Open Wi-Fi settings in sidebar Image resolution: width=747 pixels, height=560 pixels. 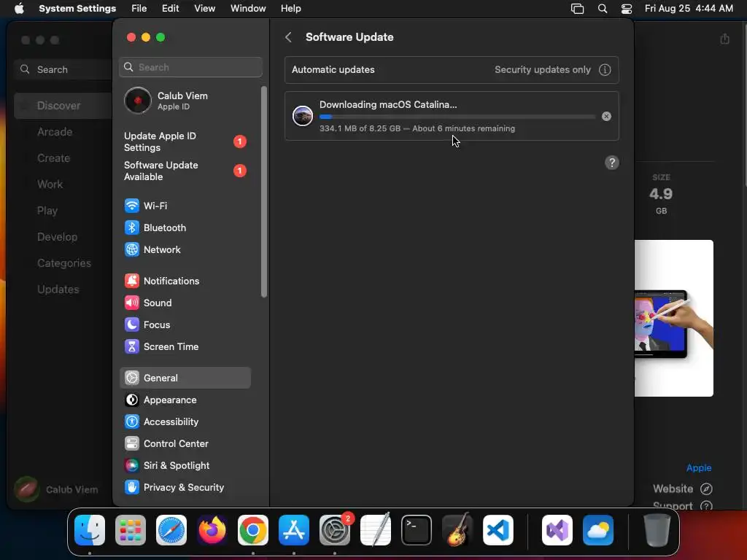pyautogui.click(x=185, y=206)
